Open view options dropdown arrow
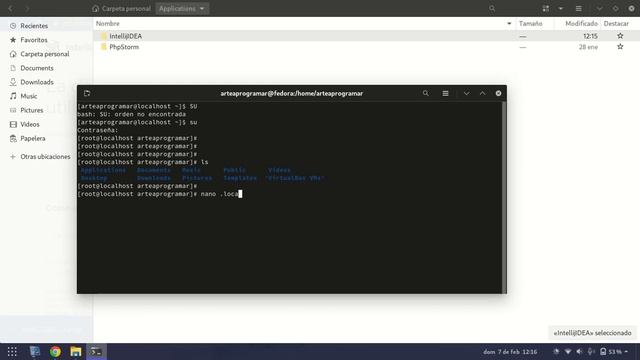The height and width of the screenshot is (360, 640). point(560,8)
